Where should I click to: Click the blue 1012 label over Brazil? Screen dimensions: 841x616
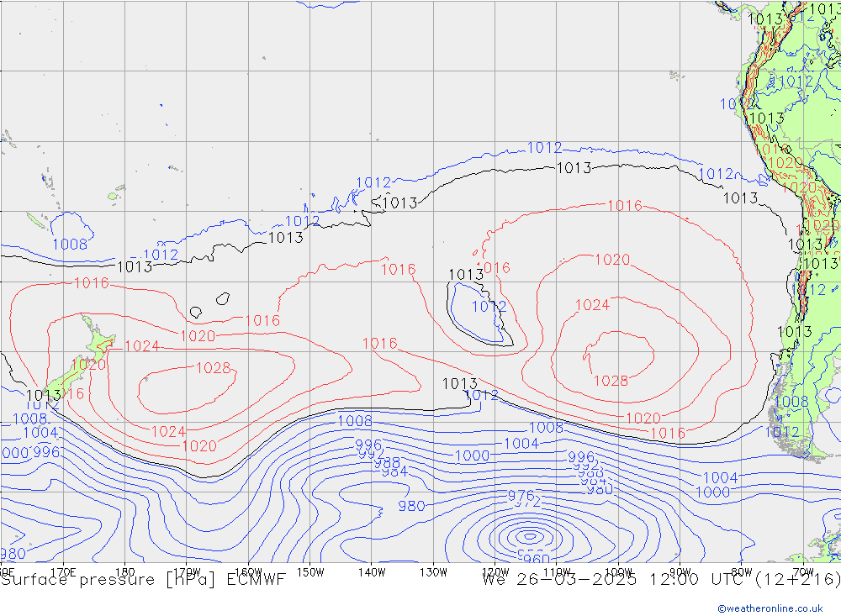click(x=796, y=82)
